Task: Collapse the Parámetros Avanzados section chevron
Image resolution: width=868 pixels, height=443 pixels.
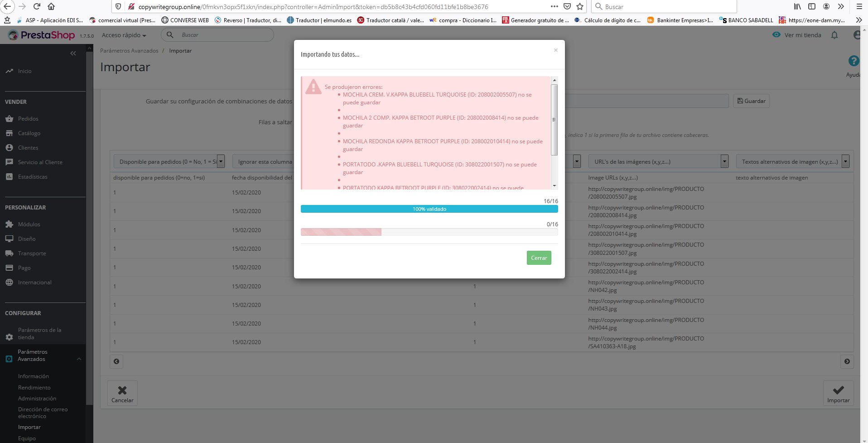Action: tap(79, 359)
